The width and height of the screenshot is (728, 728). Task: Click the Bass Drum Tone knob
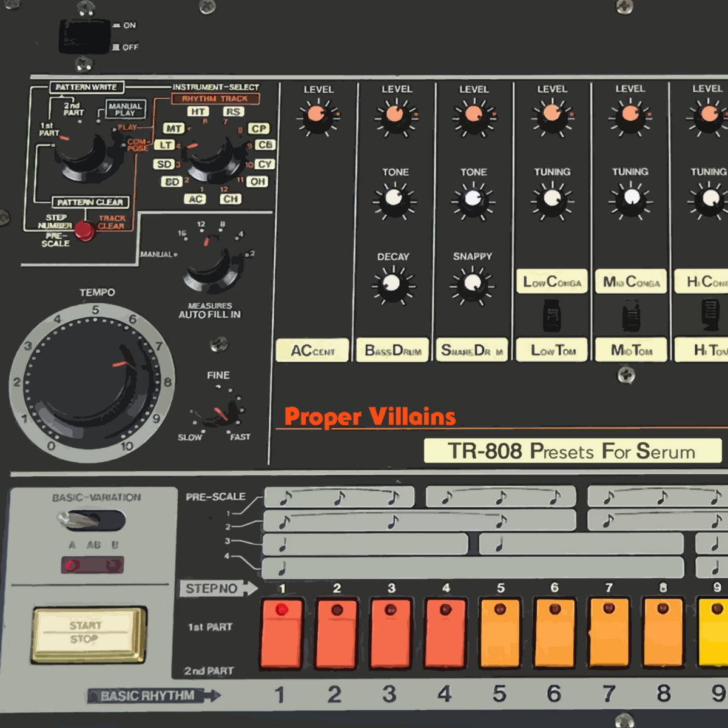394,198
